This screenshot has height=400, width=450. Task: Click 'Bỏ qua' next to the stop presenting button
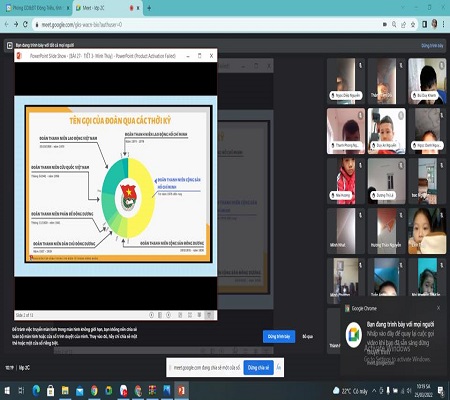click(307, 337)
